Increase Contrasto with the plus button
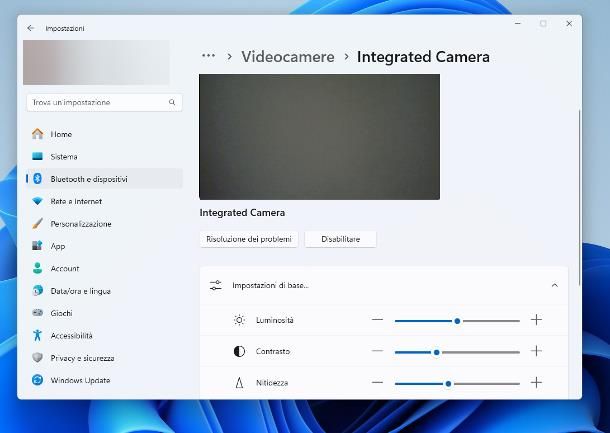Image resolution: width=610 pixels, height=433 pixels. pyautogui.click(x=536, y=351)
